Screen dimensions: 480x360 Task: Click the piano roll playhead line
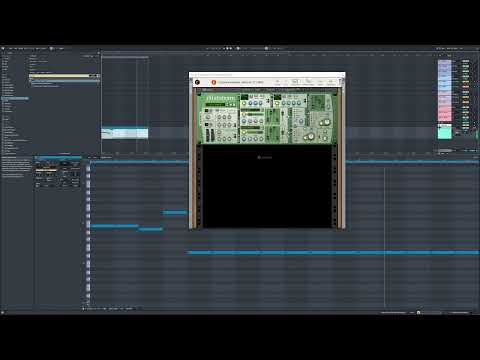(384, 237)
